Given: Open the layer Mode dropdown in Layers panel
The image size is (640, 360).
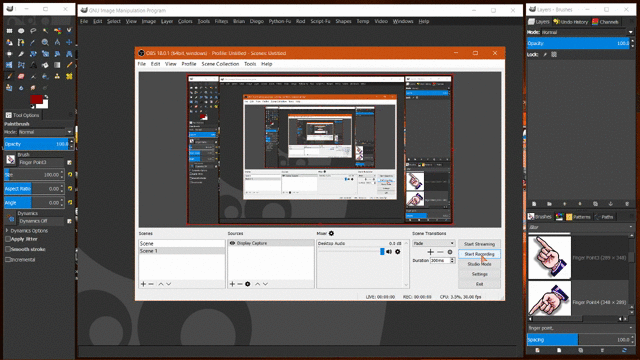Looking at the screenshot, I should click(587, 32).
